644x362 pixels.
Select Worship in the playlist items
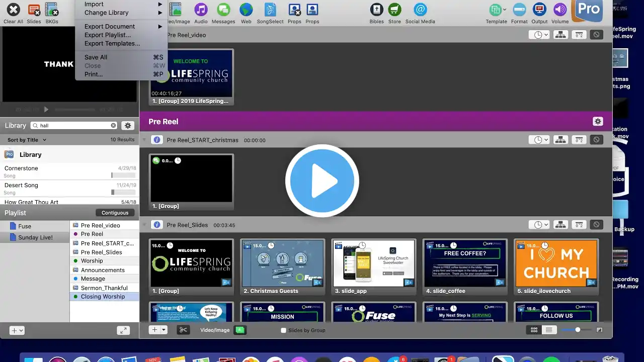pyautogui.click(x=105, y=260)
